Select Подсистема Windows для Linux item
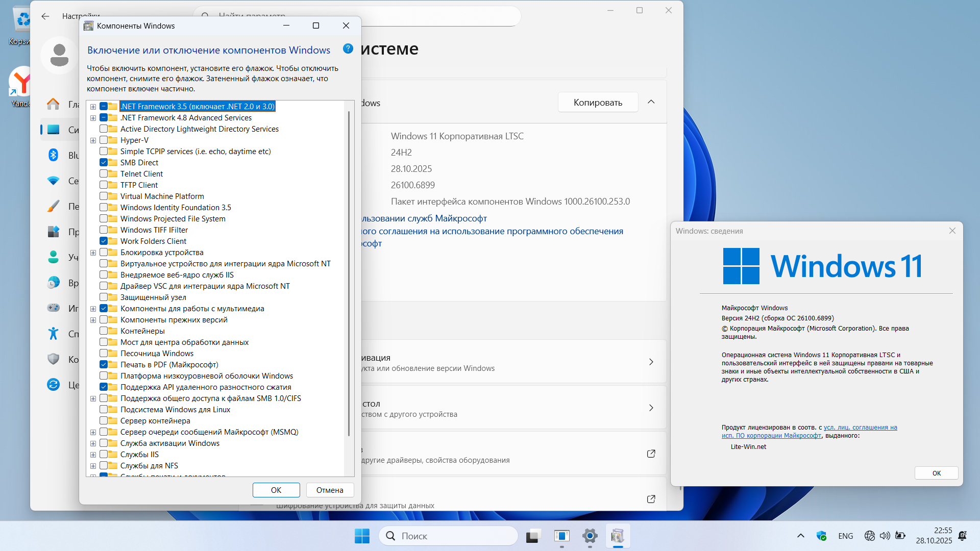 click(x=175, y=410)
